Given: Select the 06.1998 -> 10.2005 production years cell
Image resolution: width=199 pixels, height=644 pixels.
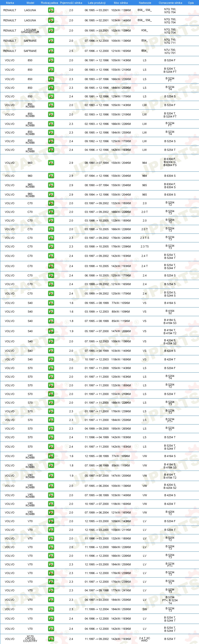Looking at the screenshot, I should point(97,275).
